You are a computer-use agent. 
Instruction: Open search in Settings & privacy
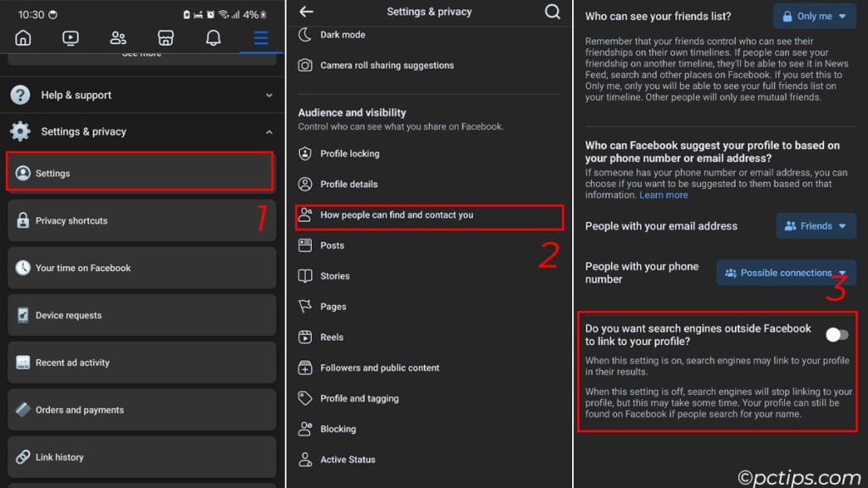pos(552,12)
